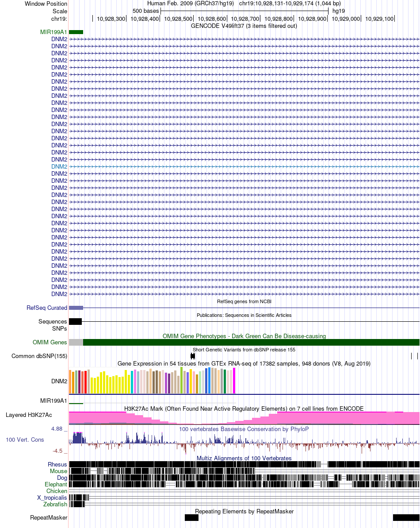
Task: Select the dark green OMIM gene bar
Action: point(251,342)
